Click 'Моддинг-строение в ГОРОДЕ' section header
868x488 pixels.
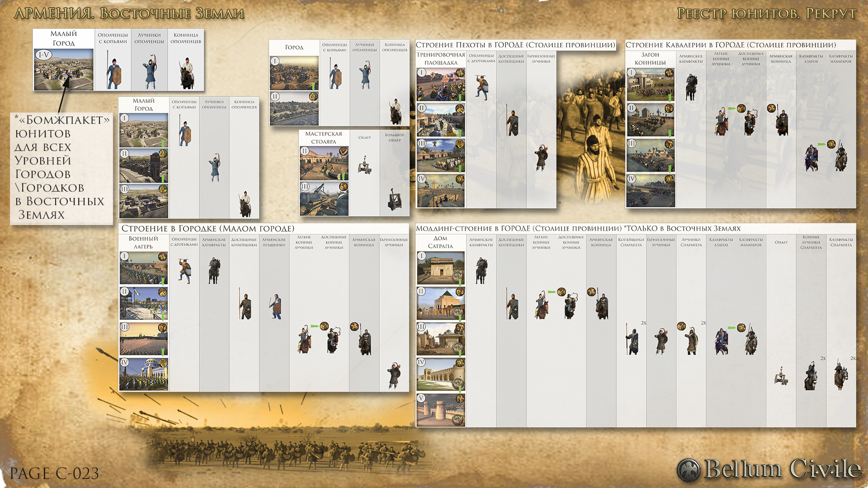pos(578,229)
